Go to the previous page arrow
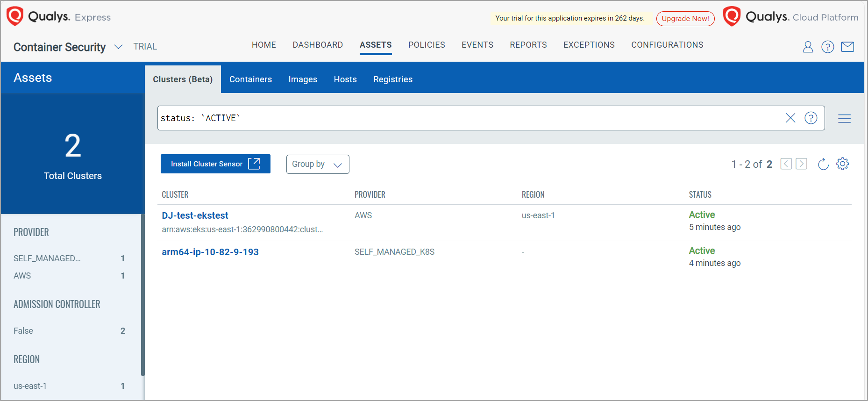This screenshot has width=868, height=401. [786, 164]
